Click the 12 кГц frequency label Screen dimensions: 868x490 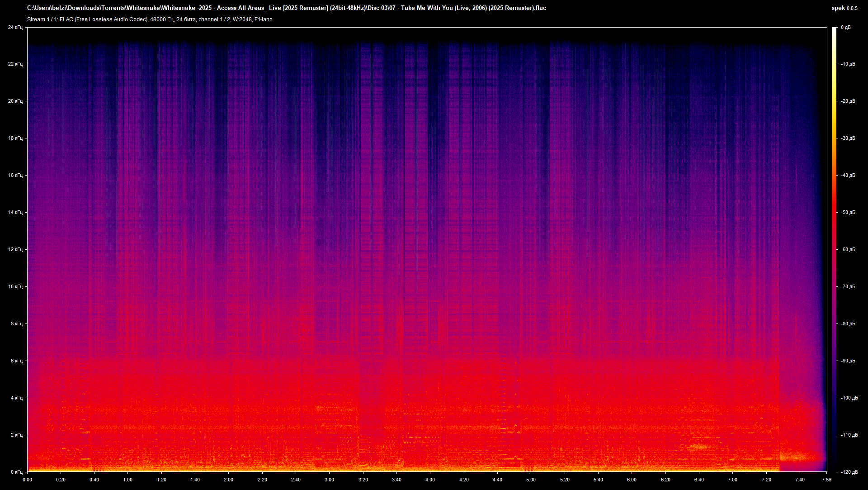(15, 250)
